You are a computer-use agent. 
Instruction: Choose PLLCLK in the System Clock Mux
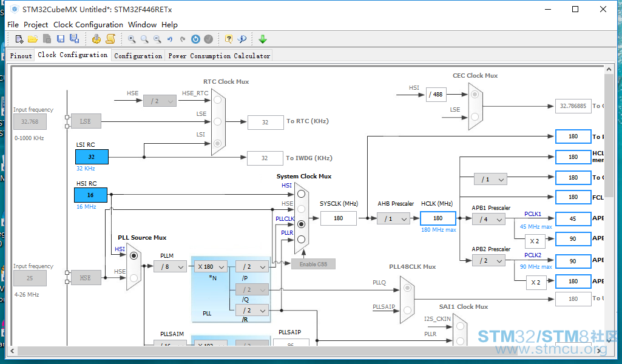coord(302,224)
